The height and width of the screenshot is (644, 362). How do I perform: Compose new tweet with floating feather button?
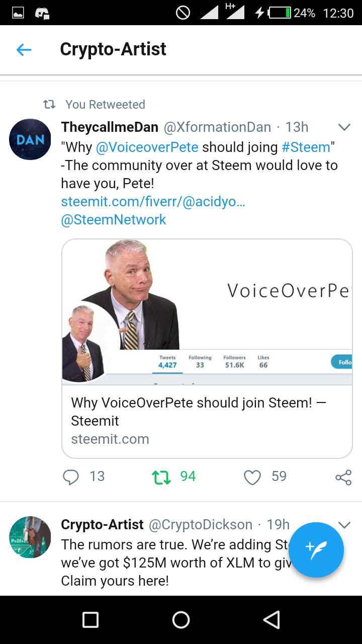(x=317, y=549)
